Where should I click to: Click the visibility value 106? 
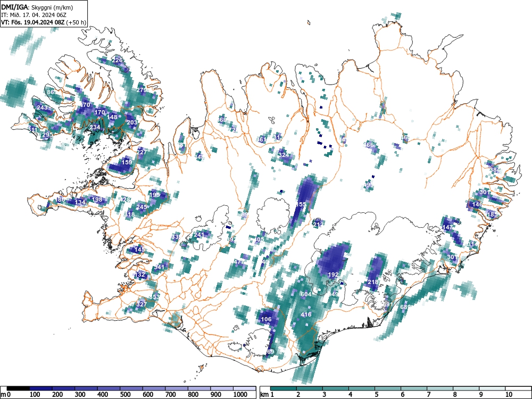point(267,319)
